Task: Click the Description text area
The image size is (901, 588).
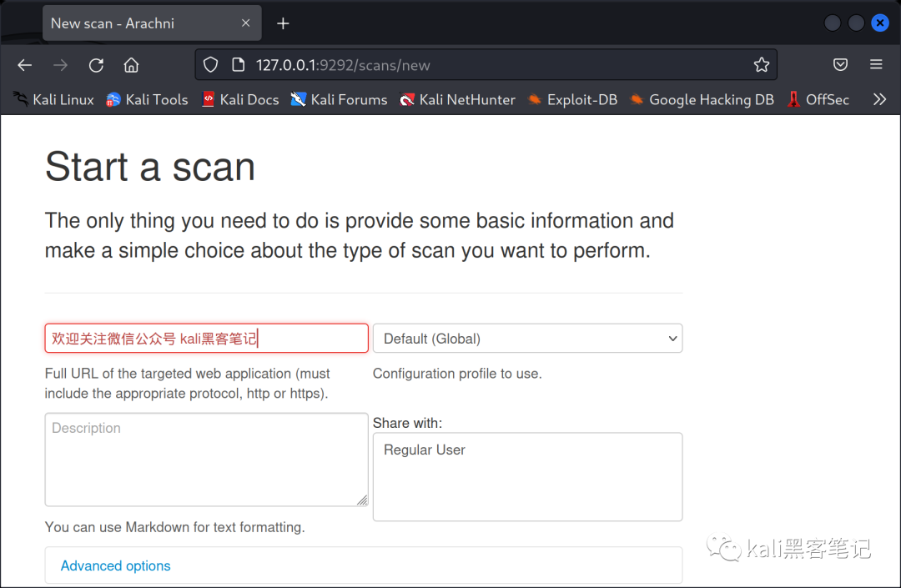Action: pyautogui.click(x=206, y=460)
